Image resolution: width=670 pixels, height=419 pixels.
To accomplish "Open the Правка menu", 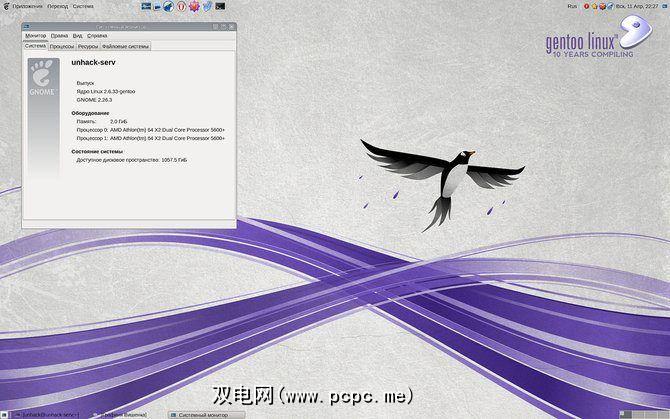I will point(59,35).
